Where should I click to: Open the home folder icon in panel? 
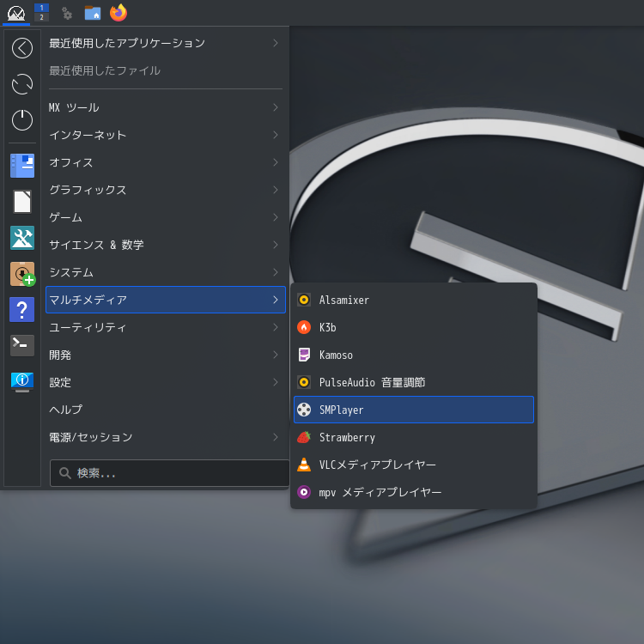(x=93, y=13)
